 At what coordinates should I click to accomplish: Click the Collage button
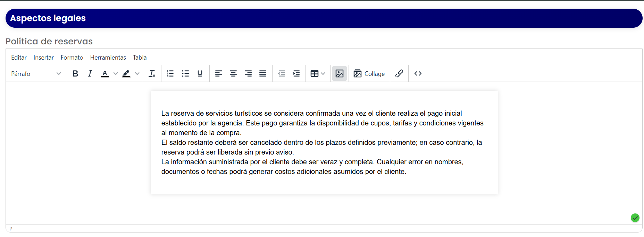tap(369, 73)
